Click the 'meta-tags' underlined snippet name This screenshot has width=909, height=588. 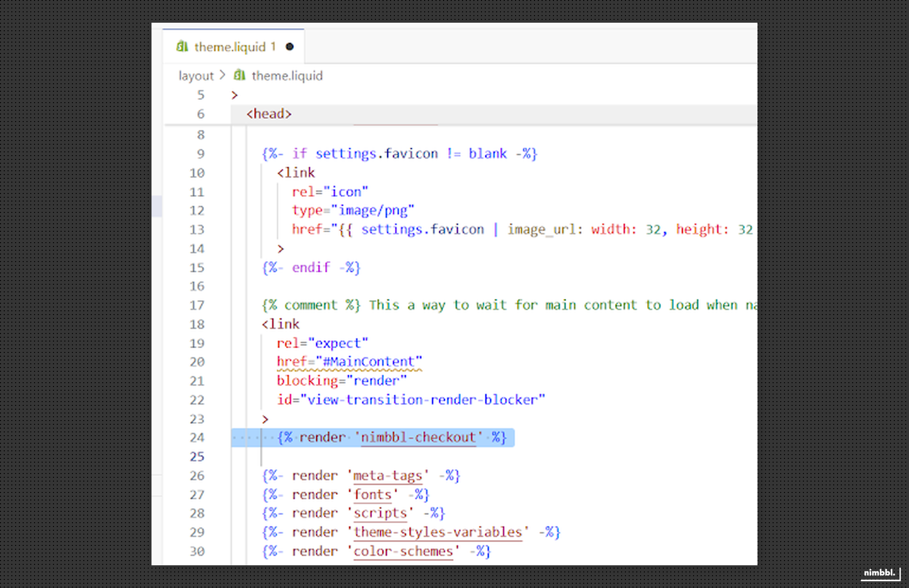pos(388,475)
